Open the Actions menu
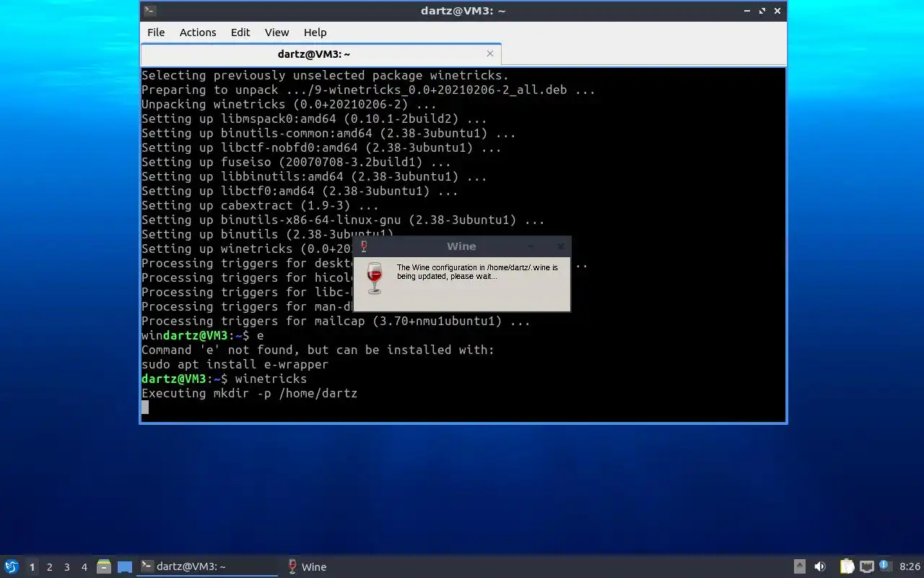The width and height of the screenshot is (924, 578). point(198,32)
